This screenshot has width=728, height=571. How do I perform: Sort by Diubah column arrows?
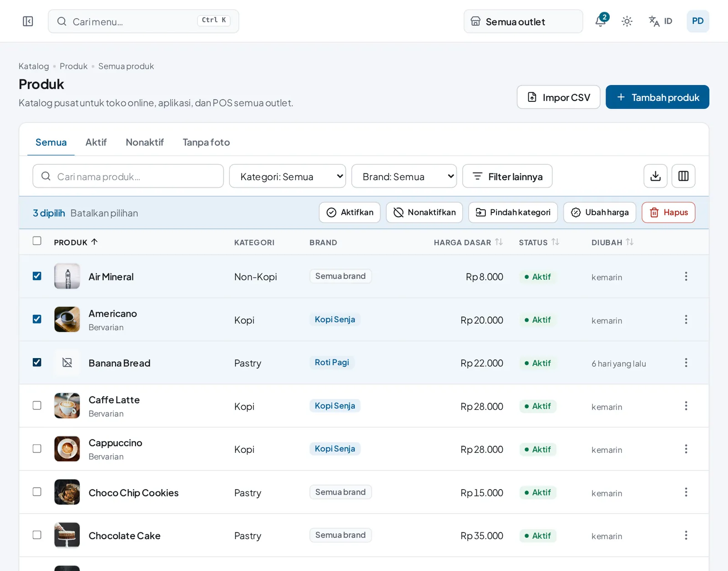pyautogui.click(x=630, y=242)
